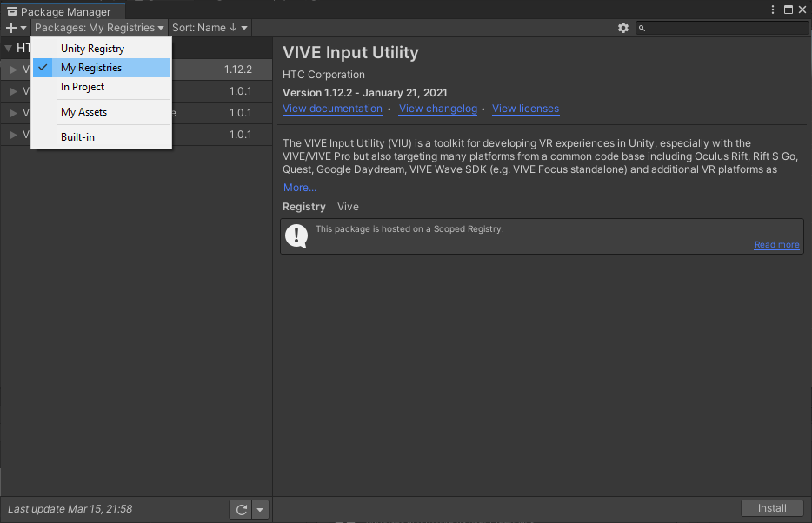Open the Packages: My Registries dropdown
812x523 pixels.
pos(99,28)
